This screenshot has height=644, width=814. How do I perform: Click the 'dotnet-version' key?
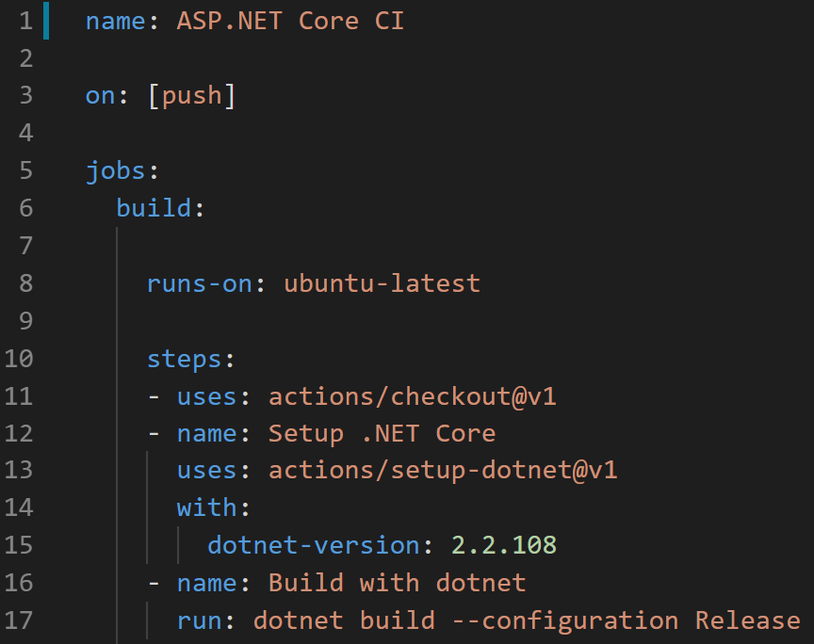(314, 545)
